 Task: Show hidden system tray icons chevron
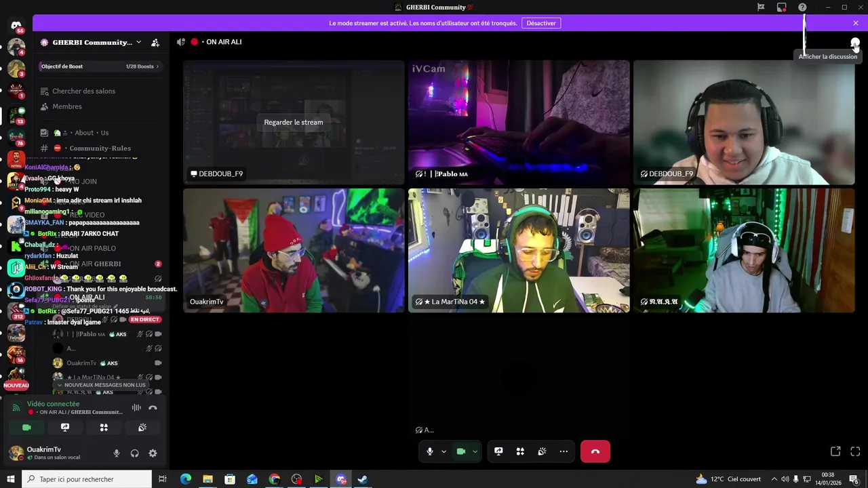(x=774, y=479)
